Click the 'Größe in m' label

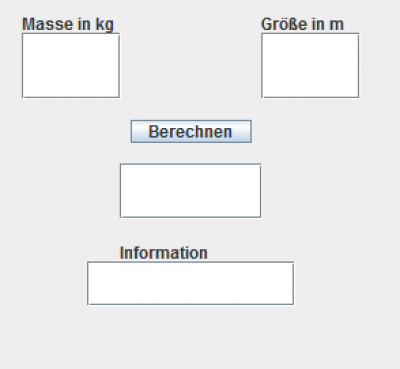pos(302,24)
